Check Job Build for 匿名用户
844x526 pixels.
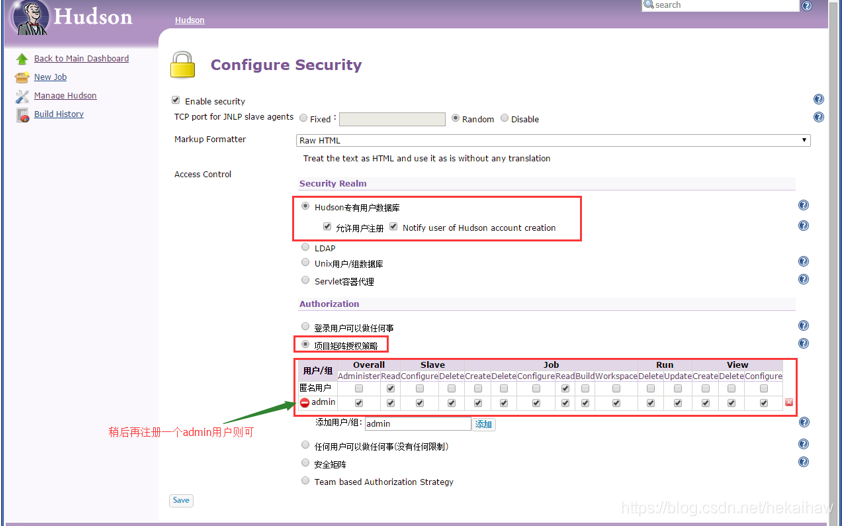(x=585, y=388)
